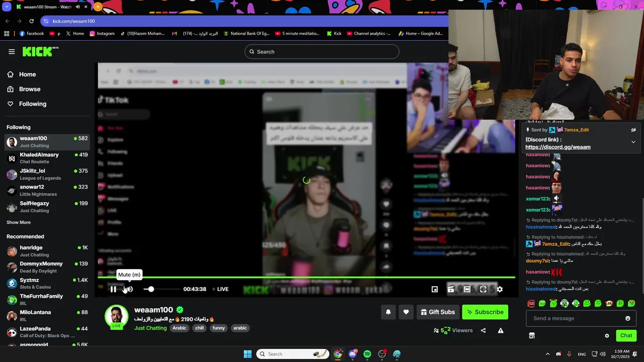Open the Just Chatting category link
This screenshot has height=362, width=644.
[x=150, y=328]
